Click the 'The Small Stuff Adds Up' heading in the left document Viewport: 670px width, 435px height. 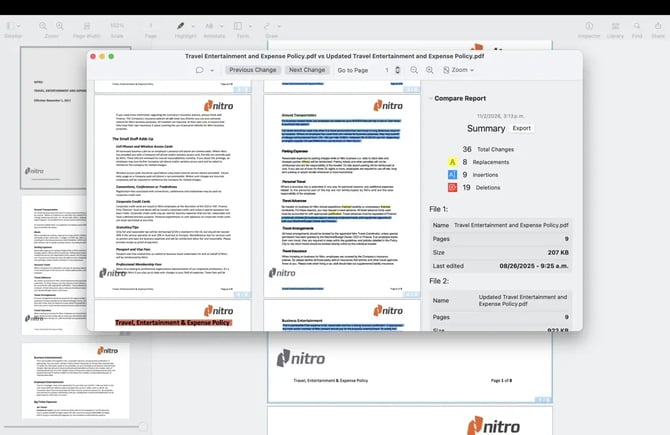(x=133, y=139)
